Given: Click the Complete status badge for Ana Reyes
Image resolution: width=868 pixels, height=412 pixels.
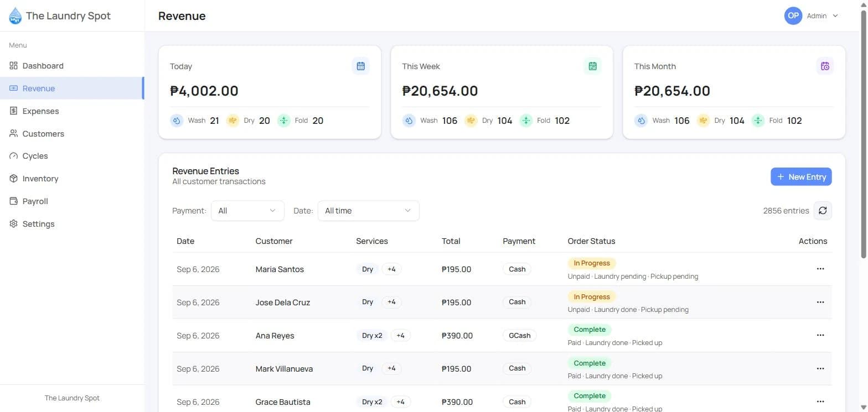Looking at the screenshot, I should point(590,330).
